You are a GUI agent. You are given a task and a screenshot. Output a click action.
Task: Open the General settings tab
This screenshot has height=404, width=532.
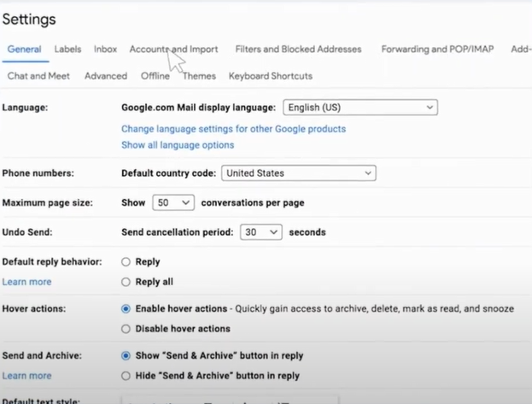pyautogui.click(x=25, y=50)
